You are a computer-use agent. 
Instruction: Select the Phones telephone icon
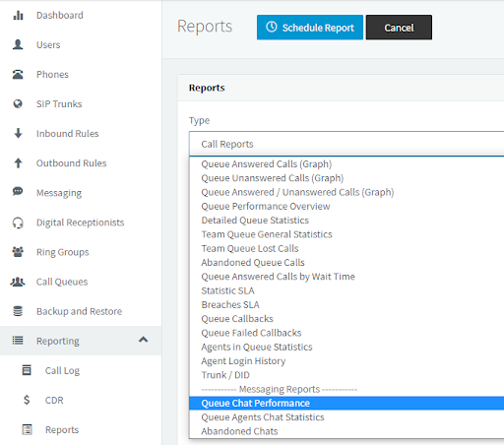click(x=18, y=75)
